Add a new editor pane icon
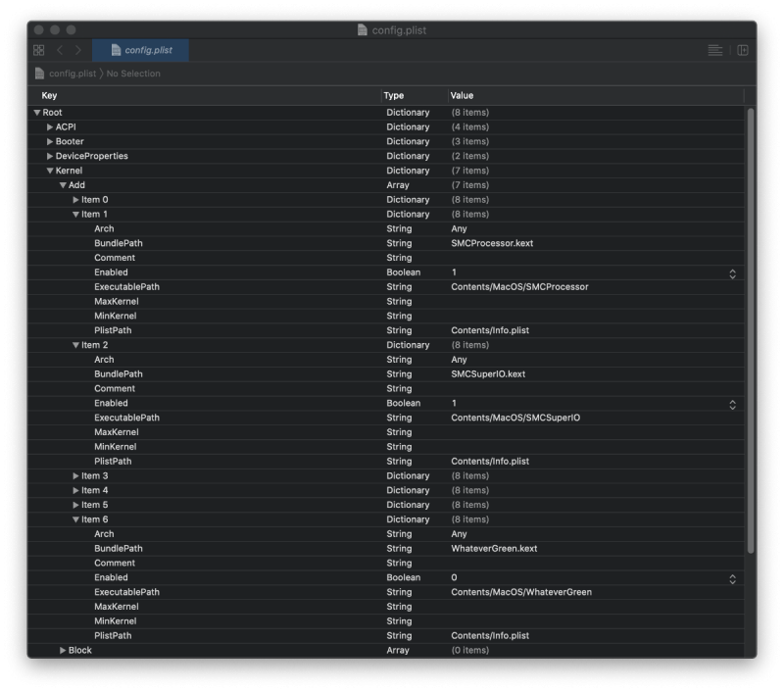Viewport: 784px width, 692px height. pyautogui.click(x=743, y=50)
